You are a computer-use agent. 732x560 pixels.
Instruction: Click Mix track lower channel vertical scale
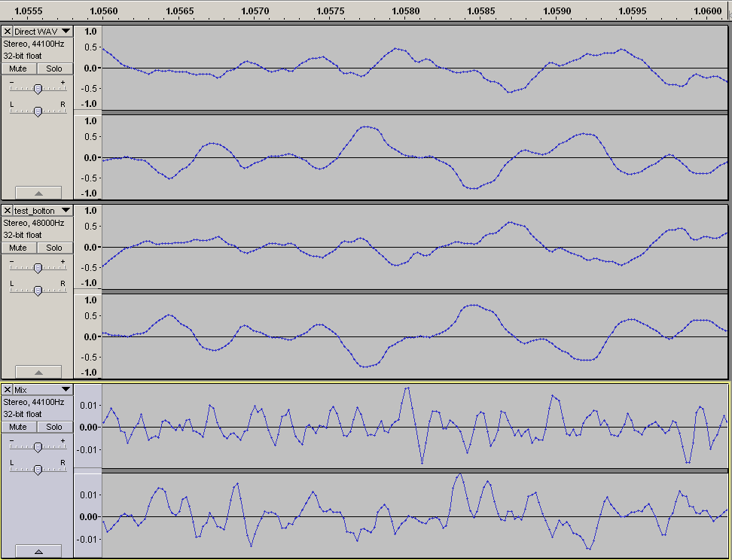click(88, 516)
